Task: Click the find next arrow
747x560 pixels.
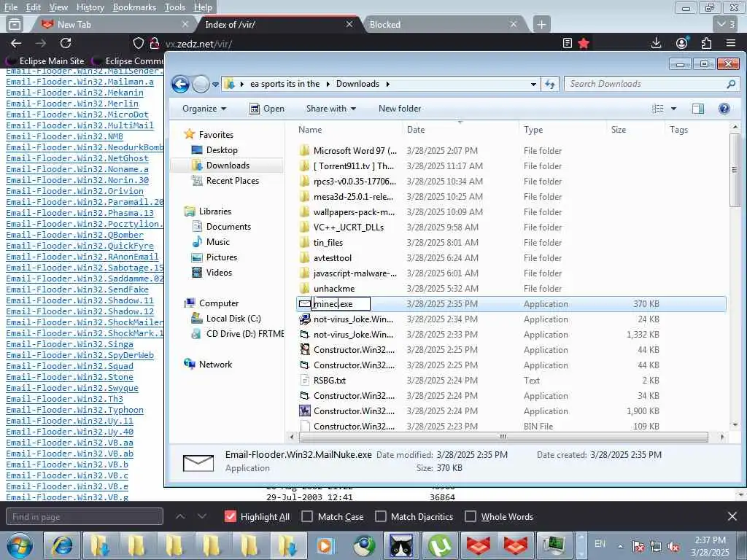Action: click(202, 516)
